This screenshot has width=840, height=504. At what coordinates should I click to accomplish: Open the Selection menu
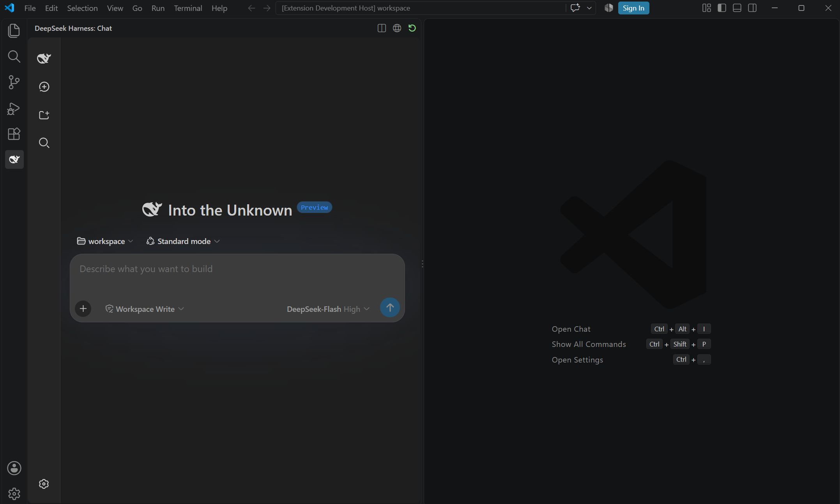(x=82, y=8)
